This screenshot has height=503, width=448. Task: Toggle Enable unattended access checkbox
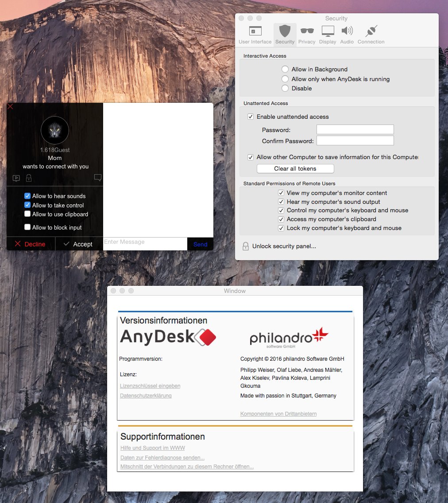coord(251,117)
